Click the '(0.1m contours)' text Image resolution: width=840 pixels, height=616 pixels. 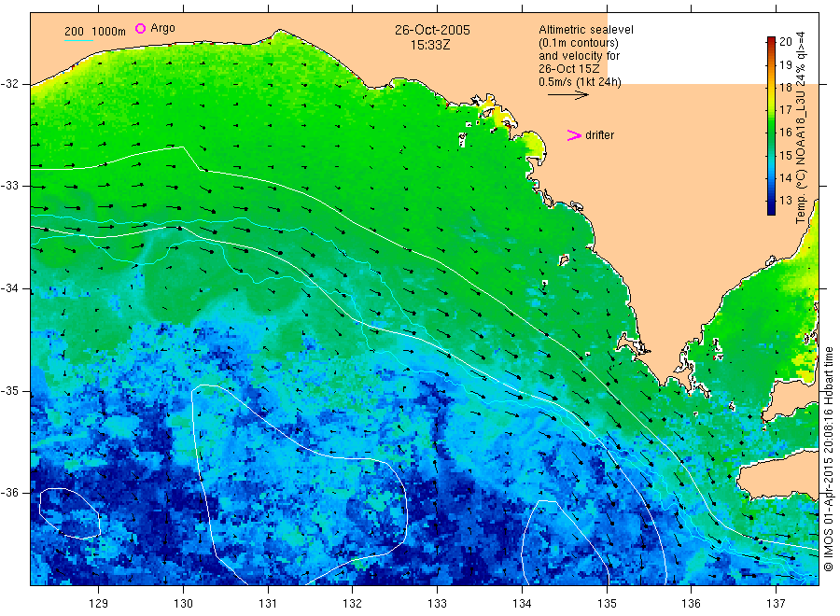click(x=579, y=43)
